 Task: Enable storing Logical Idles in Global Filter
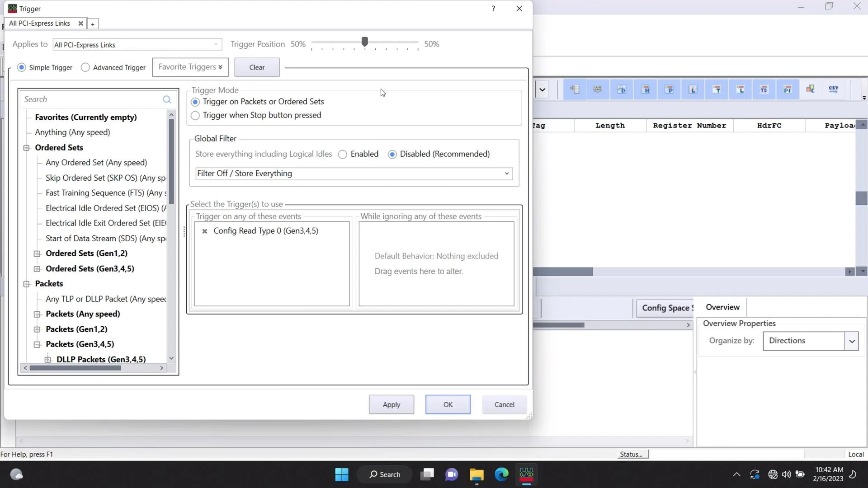point(343,155)
